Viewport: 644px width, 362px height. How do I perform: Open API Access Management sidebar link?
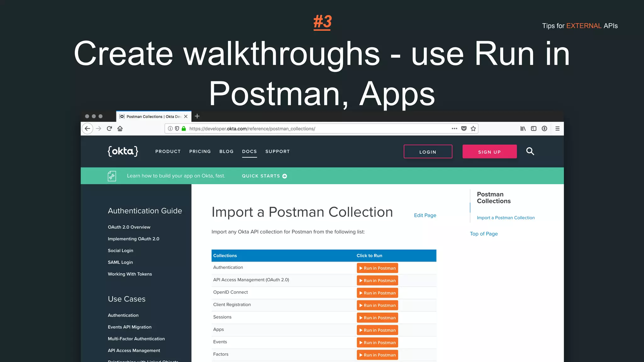[x=134, y=351]
